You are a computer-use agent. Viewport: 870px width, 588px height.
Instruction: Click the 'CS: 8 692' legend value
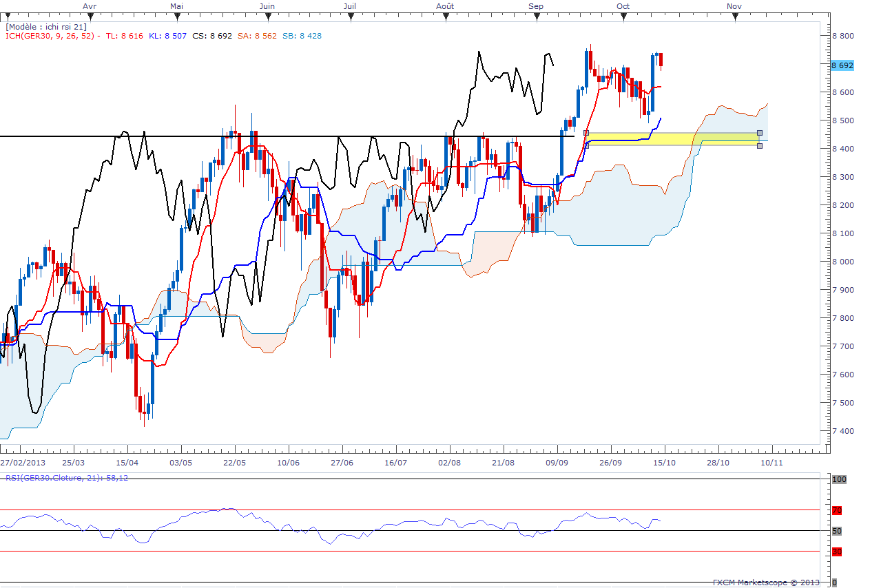tap(212, 36)
